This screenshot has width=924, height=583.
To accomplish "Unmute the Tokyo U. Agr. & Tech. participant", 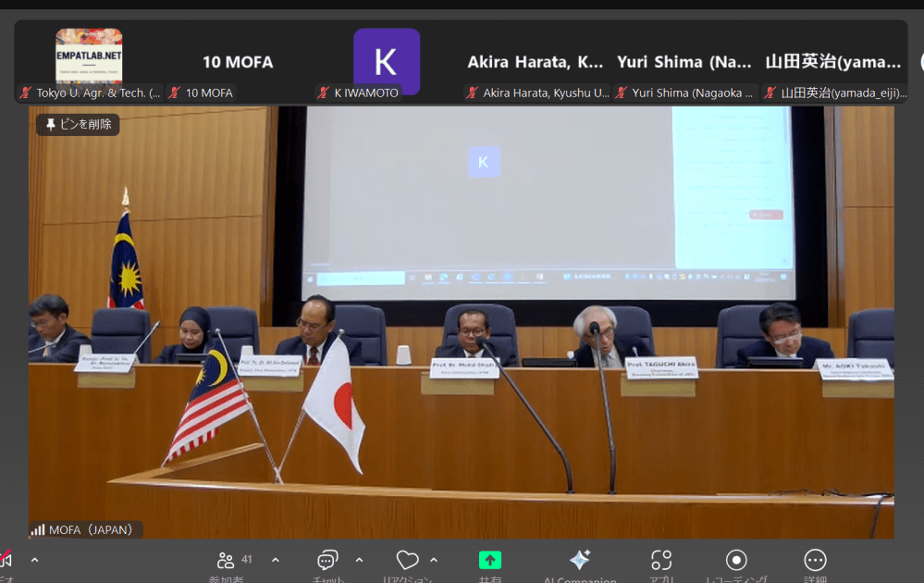I will click(x=25, y=93).
